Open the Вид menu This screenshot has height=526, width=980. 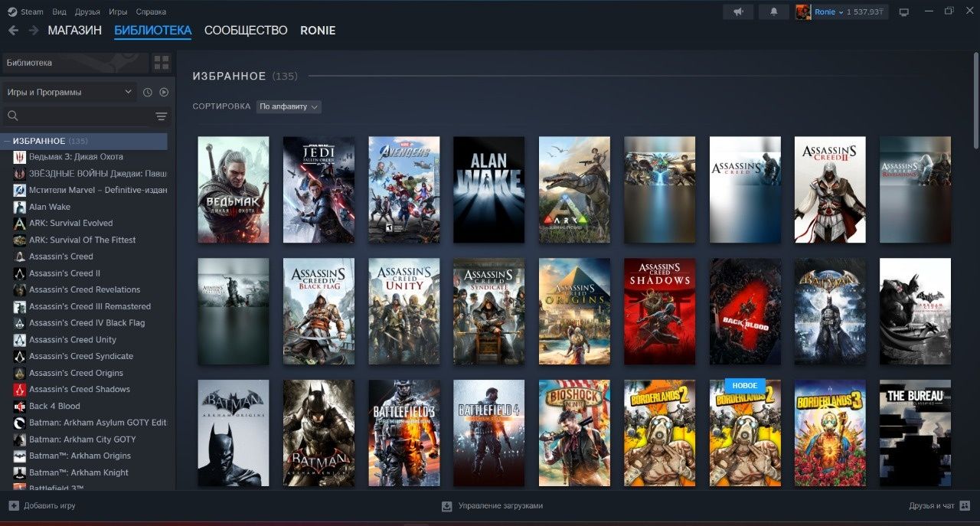60,12
